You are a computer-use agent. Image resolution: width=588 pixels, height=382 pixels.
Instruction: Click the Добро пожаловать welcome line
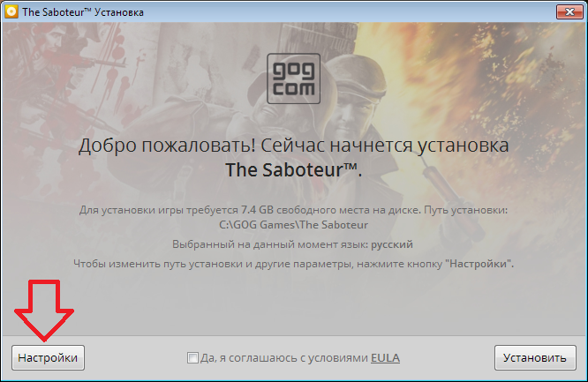[x=294, y=146]
